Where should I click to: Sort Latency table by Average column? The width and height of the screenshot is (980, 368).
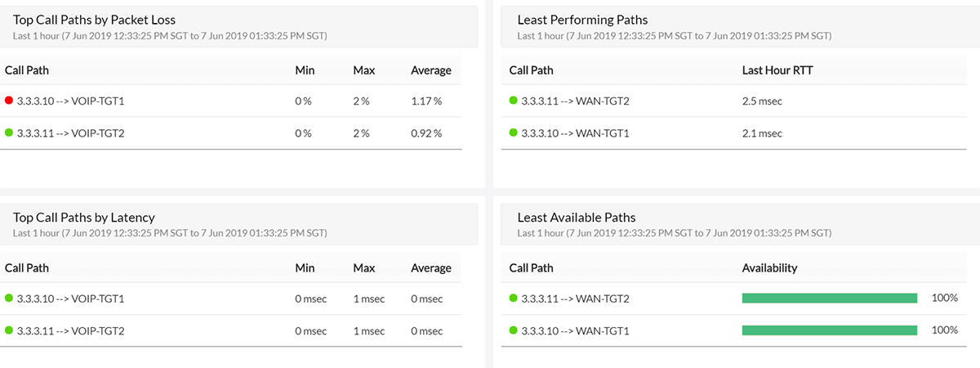[x=430, y=268]
